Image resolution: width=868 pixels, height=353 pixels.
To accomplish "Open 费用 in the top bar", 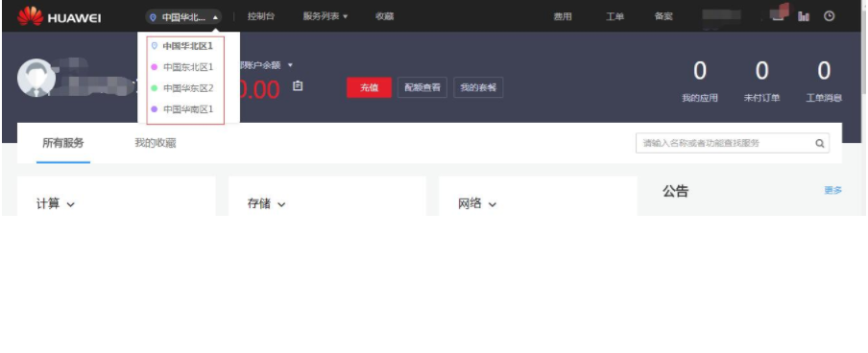I will (x=563, y=16).
